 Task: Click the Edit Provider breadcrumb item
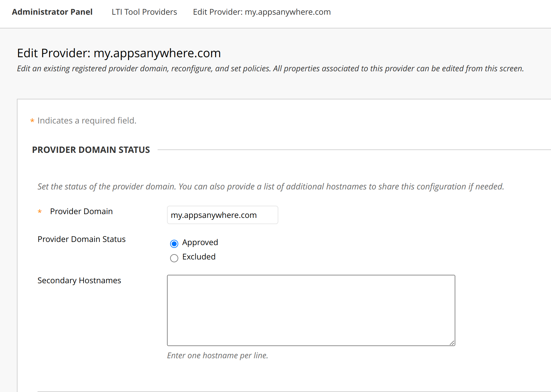(262, 12)
